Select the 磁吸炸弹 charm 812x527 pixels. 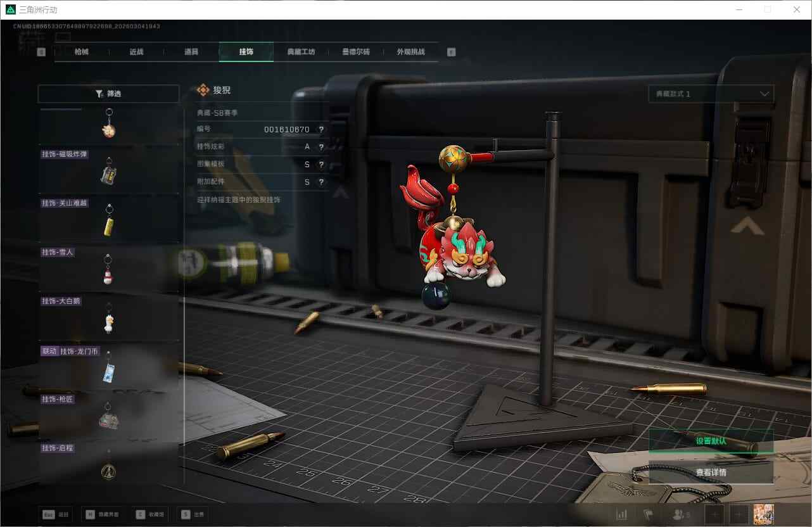108,171
